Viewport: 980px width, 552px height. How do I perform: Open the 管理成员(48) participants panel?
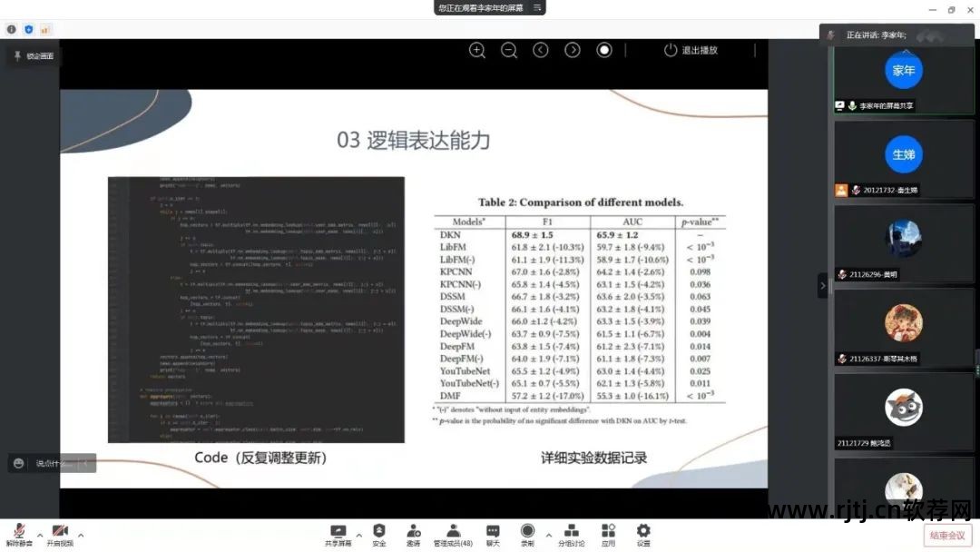click(x=453, y=531)
